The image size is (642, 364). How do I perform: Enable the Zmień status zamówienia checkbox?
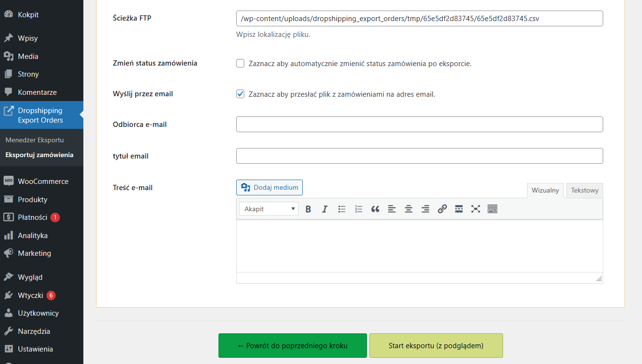click(241, 63)
